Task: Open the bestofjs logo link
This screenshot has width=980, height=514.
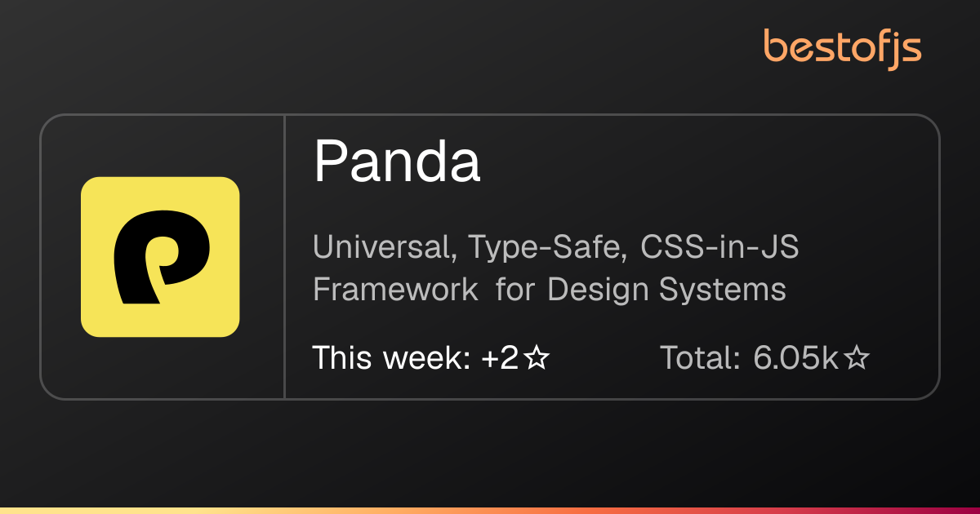Action: pos(843,47)
